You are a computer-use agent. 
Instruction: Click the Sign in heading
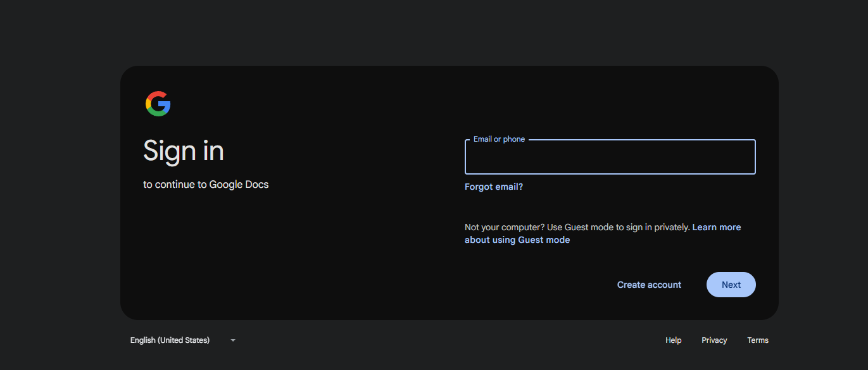coord(184,151)
